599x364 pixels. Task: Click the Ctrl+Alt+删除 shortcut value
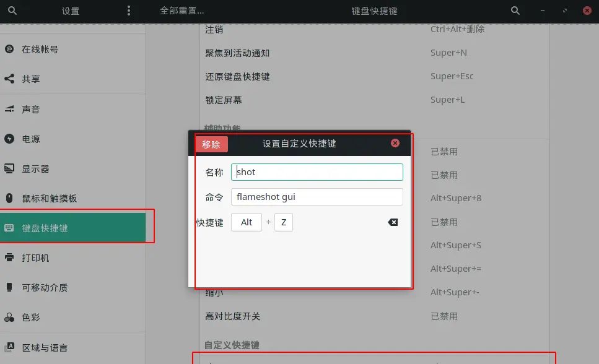point(457,29)
